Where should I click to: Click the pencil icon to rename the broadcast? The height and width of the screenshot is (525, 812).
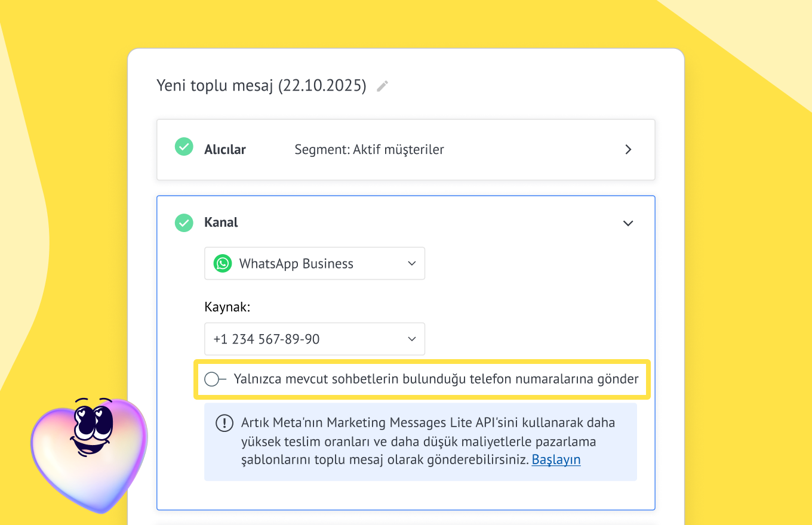tap(382, 86)
